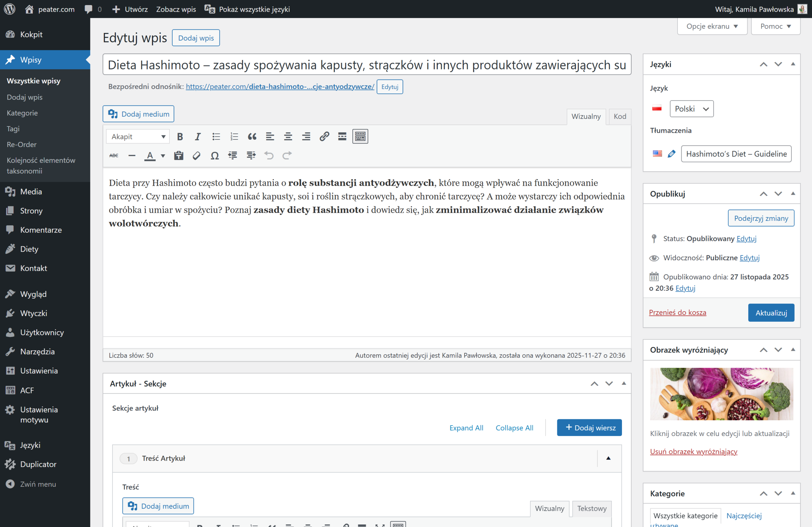Toggle the editor toolbar kitchen sink
The height and width of the screenshot is (527, 812).
pos(360,137)
